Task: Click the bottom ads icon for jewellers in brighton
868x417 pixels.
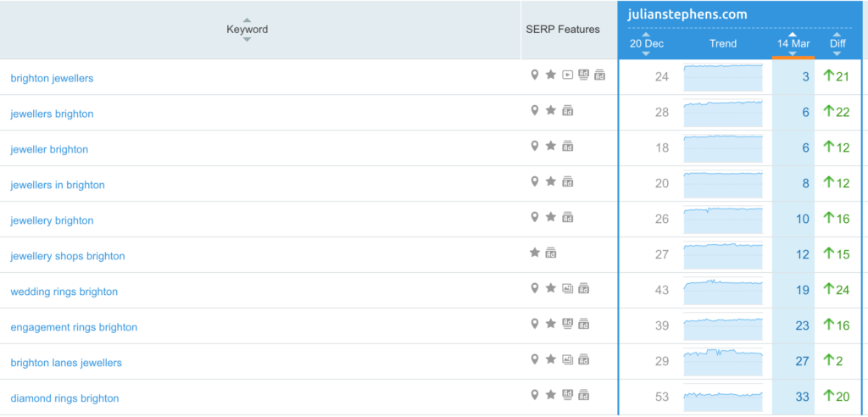Action: click(x=567, y=181)
